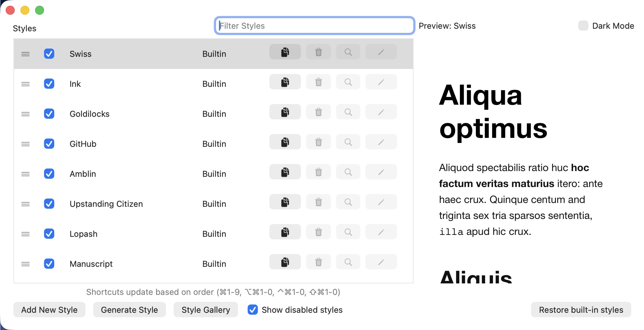Click the drag handle for Upstanding Citizen

point(26,204)
